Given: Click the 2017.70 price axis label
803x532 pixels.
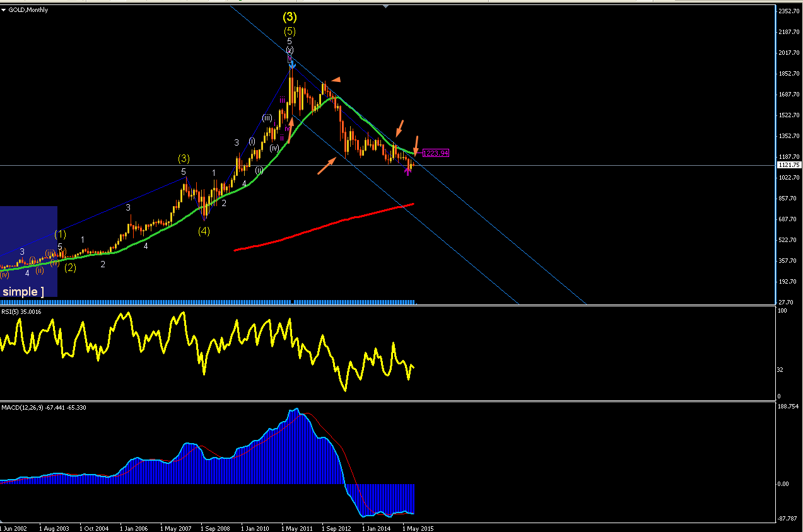Looking at the screenshot, I should (x=789, y=53).
